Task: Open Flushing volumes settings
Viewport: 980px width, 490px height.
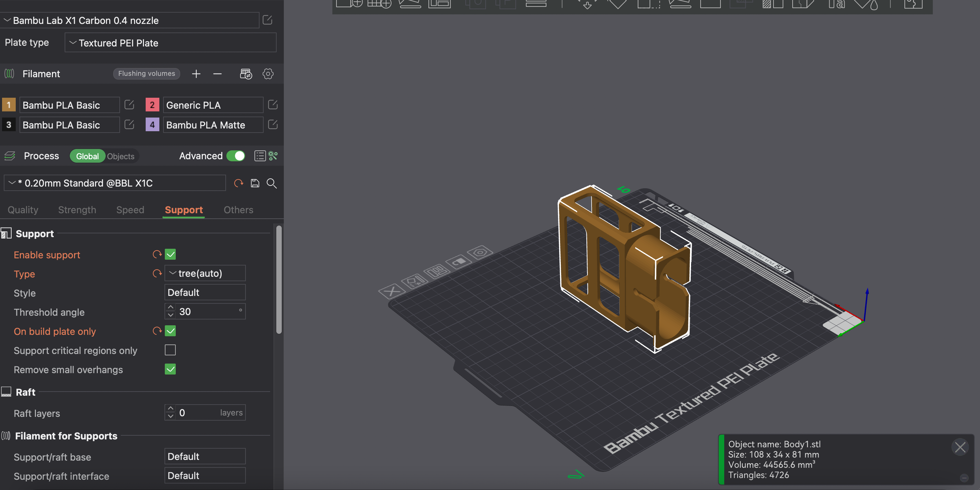Action: (x=146, y=73)
